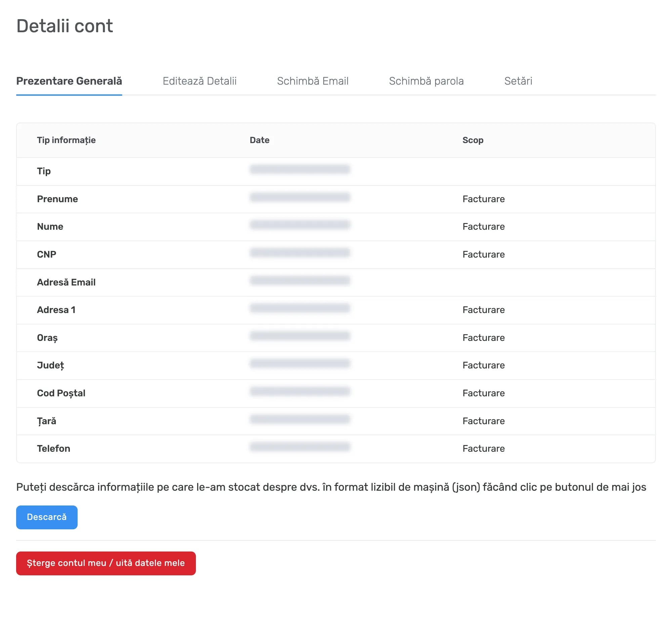Select the Telefon row label
The height and width of the screenshot is (618, 672).
[x=53, y=448]
